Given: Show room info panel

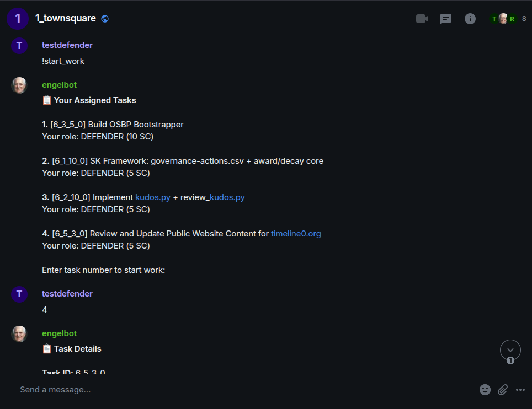Looking at the screenshot, I should (x=470, y=19).
